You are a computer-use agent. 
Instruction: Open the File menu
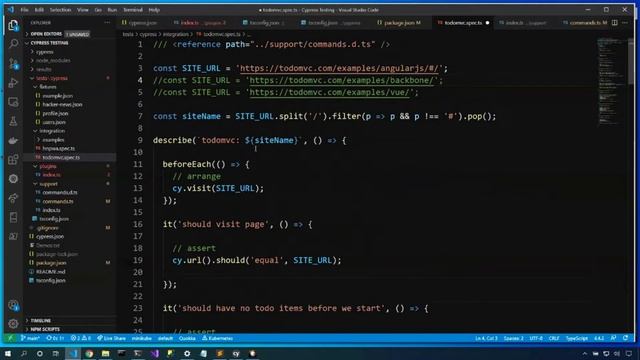[24, 10]
